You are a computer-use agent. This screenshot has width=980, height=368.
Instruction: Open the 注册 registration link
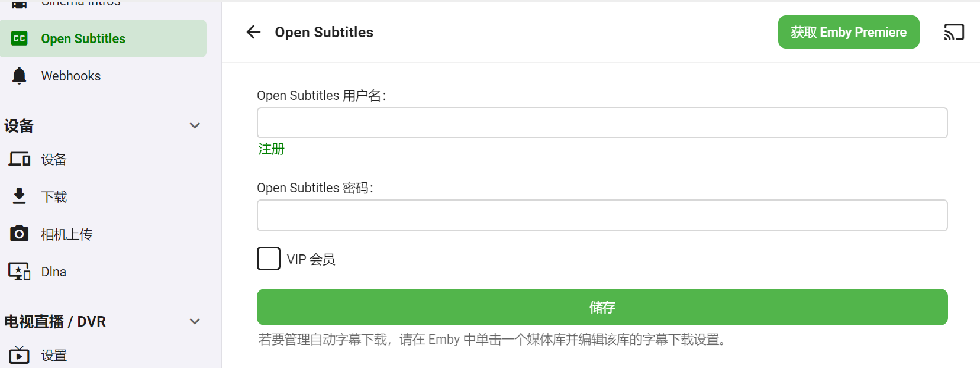[x=270, y=149]
